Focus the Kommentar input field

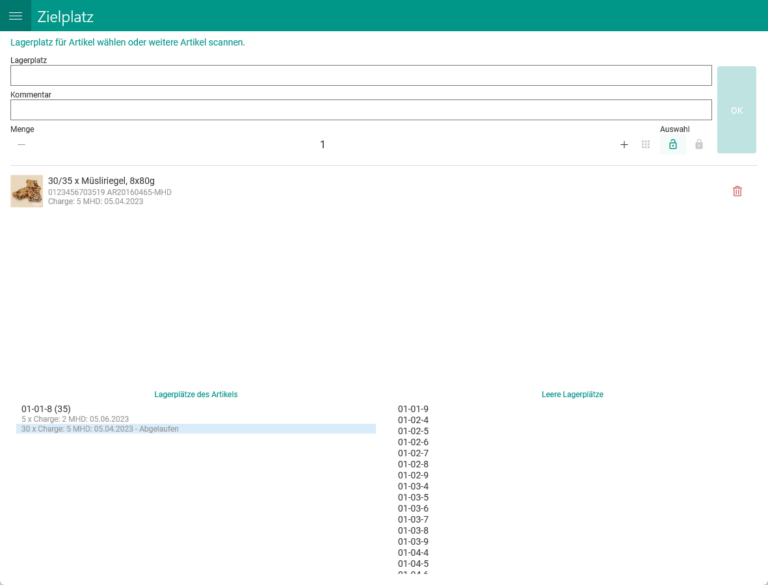[x=360, y=110]
